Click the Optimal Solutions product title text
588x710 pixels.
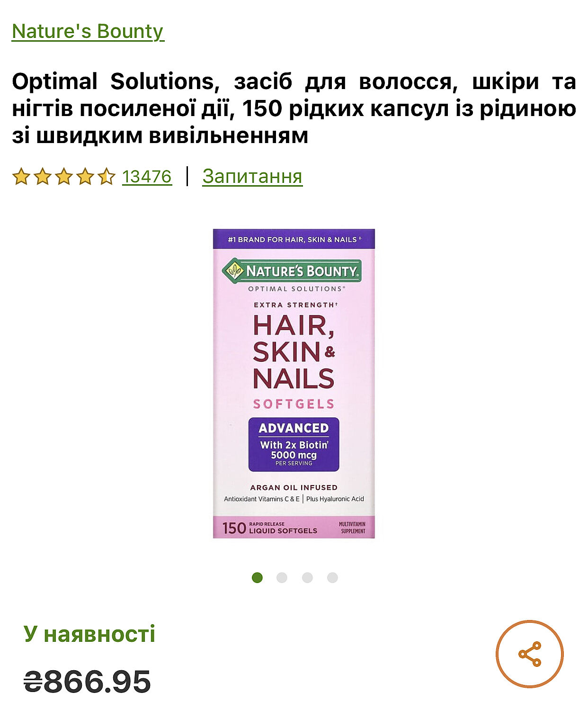tap(294, 108)
